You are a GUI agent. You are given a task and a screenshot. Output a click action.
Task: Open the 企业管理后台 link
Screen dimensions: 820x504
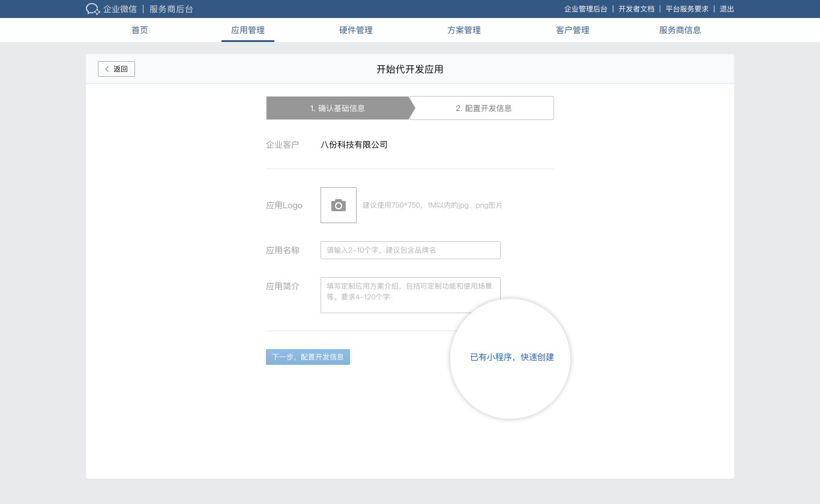click(586, 9)
